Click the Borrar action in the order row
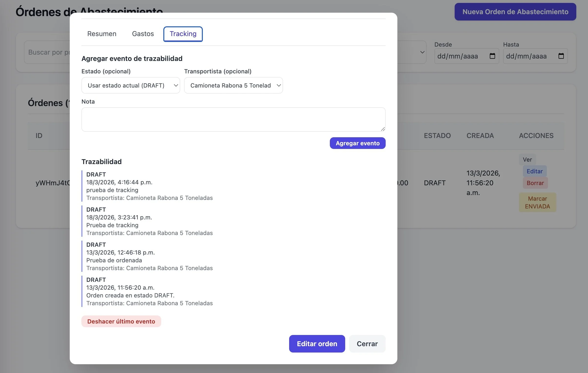Image resolution: width=588 pixels, height=373 pixels. [x=535, y=183]
